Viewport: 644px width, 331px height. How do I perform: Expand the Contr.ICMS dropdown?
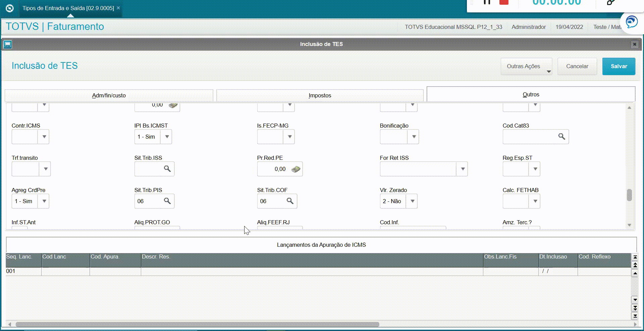[x=44, y=137]
